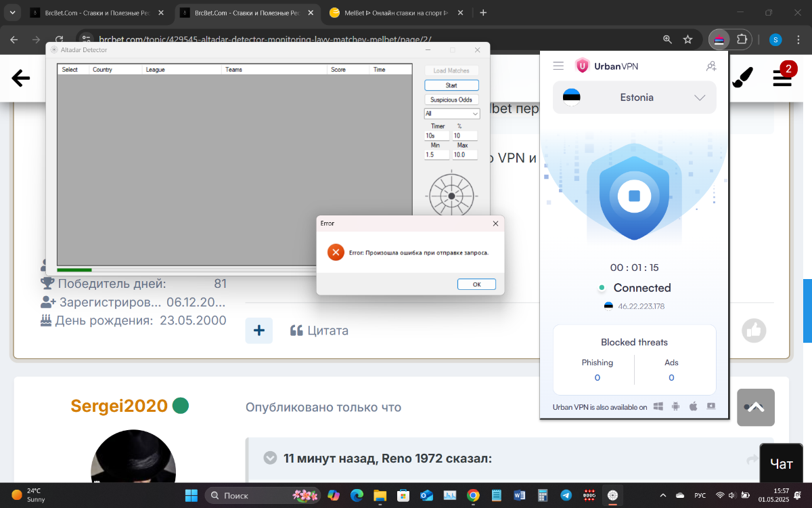Click the Max odds field showing 10.0
This screenshot has width=812, height=508.
(465, 154)
